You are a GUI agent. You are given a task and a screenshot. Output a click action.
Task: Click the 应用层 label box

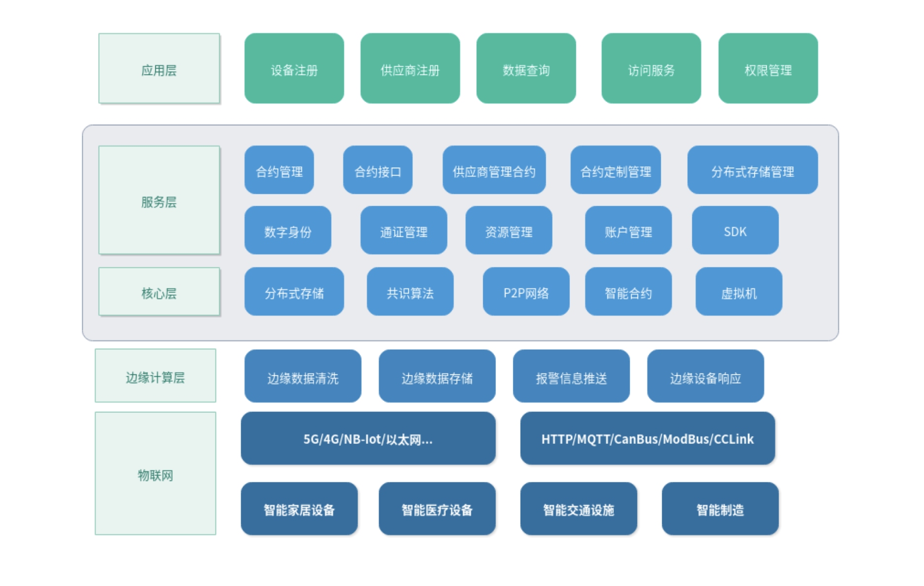[159, 69]
